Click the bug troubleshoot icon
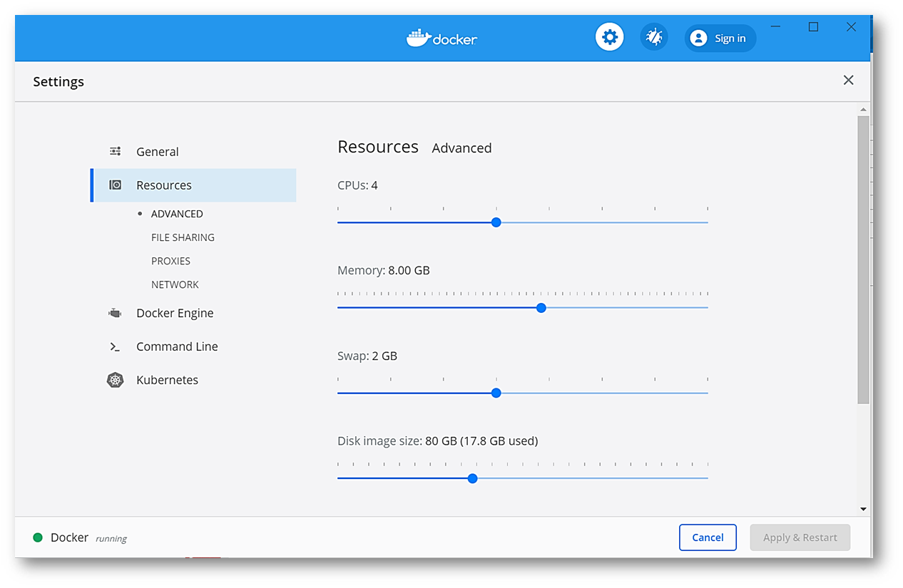This screenshot has width=903, height=588. [653, 37]
